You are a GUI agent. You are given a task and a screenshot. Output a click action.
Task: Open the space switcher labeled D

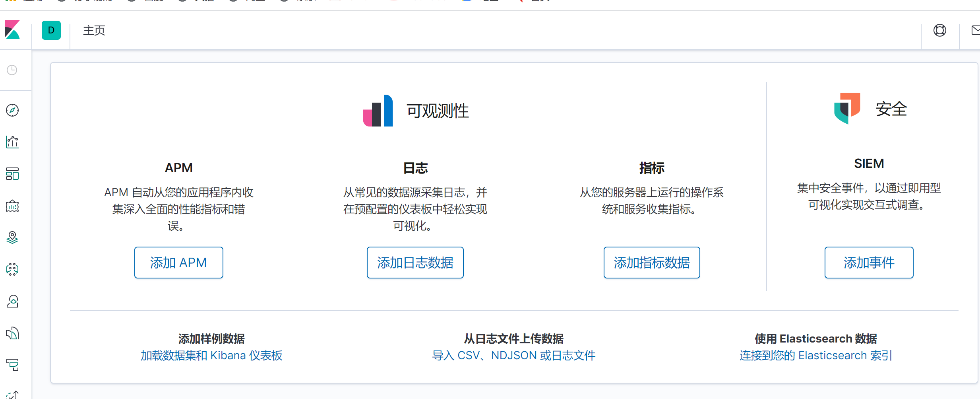click(51, 30)
